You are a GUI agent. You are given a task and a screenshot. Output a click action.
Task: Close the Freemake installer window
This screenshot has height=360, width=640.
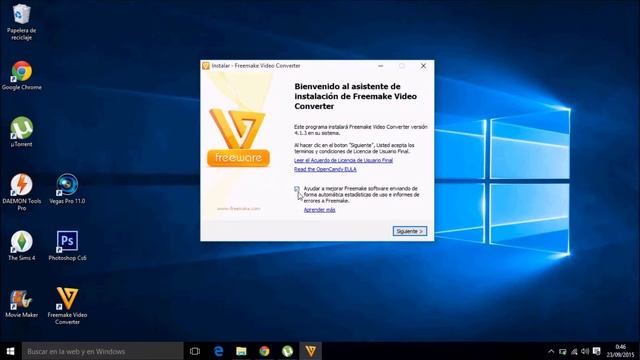[423, 66]
